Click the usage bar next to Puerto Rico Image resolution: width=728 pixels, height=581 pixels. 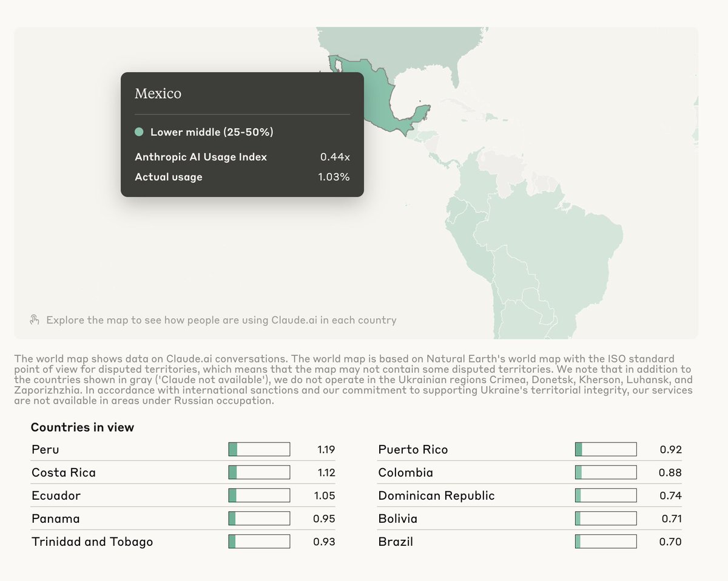pos(605,449)
